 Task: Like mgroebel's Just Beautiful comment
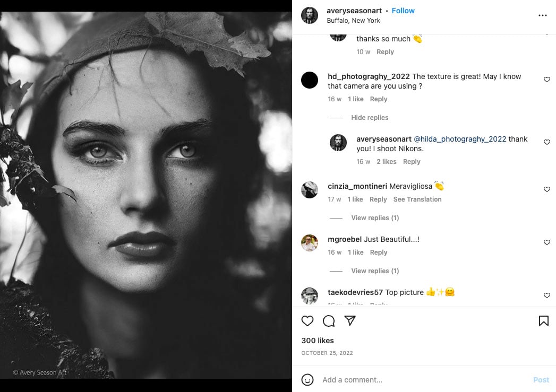(546, 242)
